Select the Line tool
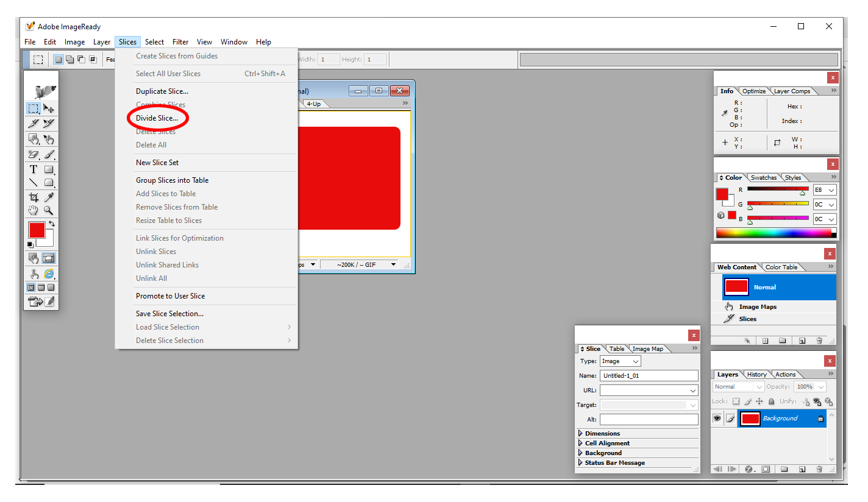Viewport: 868px width, 502px height. pos(34,183)
